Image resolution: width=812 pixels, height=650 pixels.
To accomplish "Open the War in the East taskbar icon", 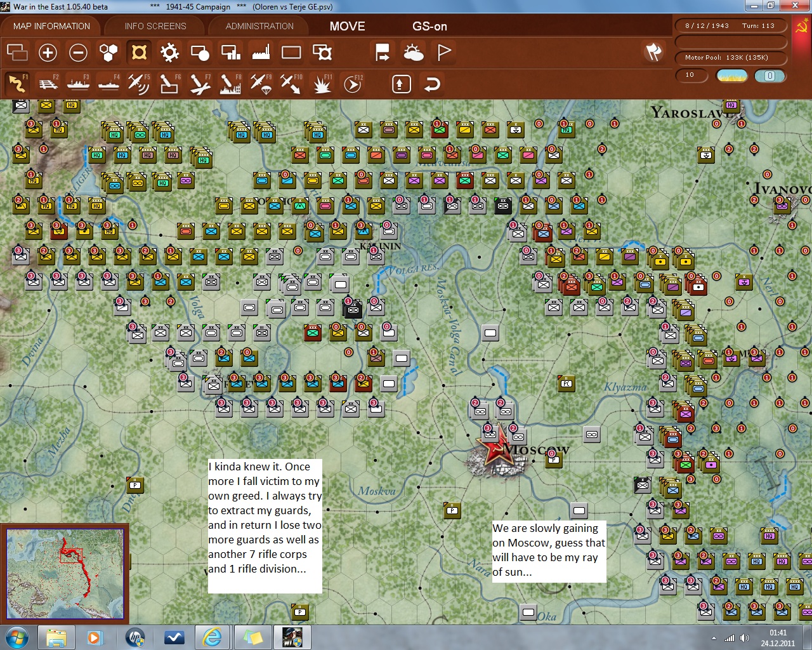I will [x=292, y=637].
